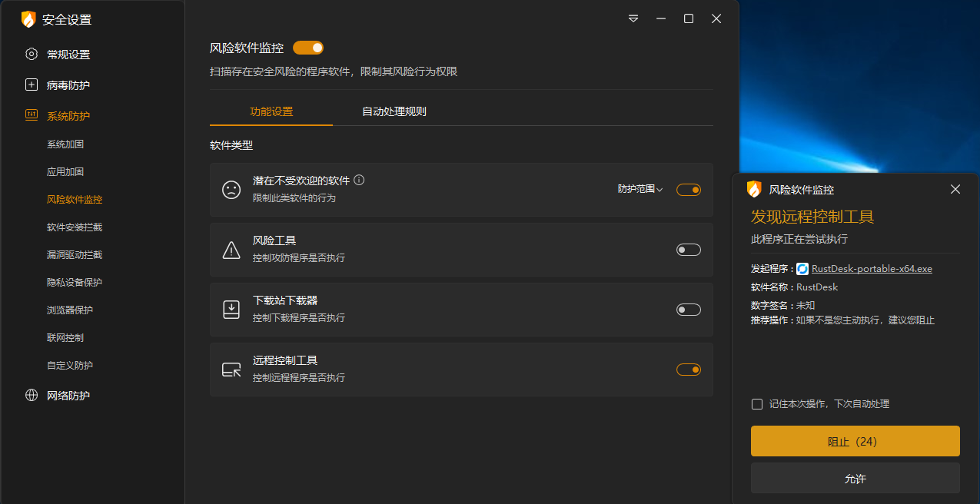Screen dimensions: 980x504
Task: Close the 安全设置 window
Action: tap(716, 18)
